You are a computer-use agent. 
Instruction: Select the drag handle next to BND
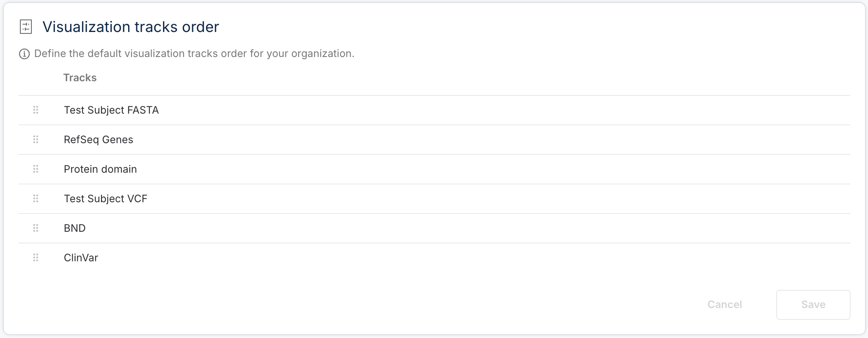[36, 228]
